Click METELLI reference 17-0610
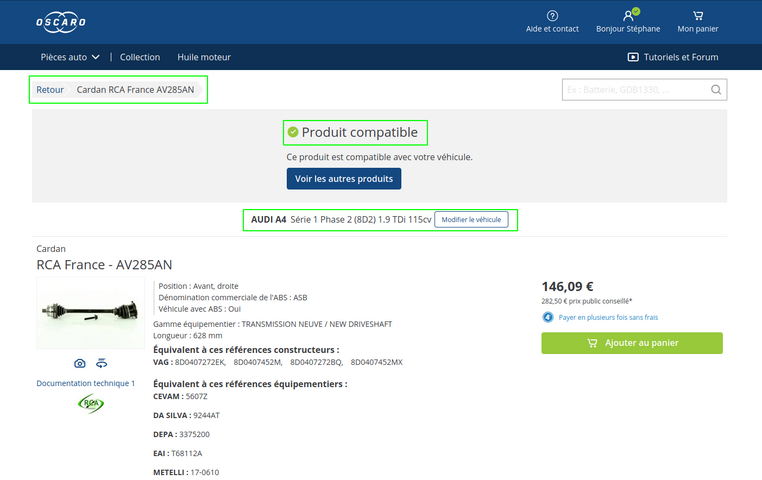This screenshot has height=480, width=762. coord(205,472)
